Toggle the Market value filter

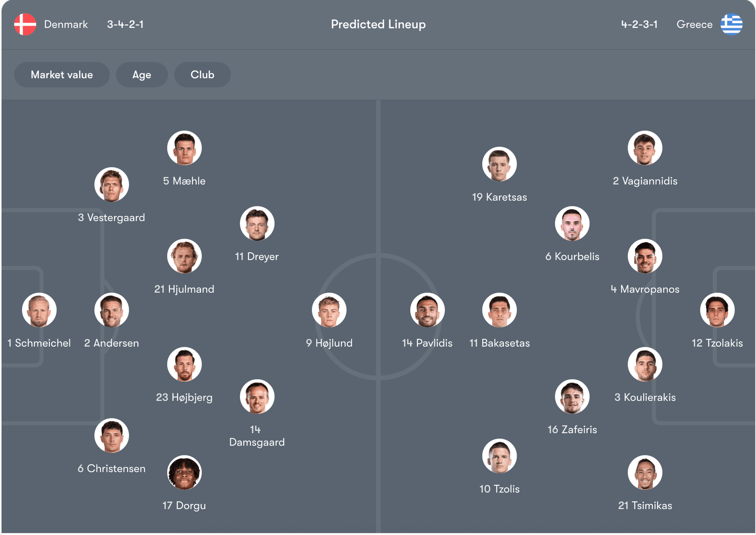click(x=62, y=75)
